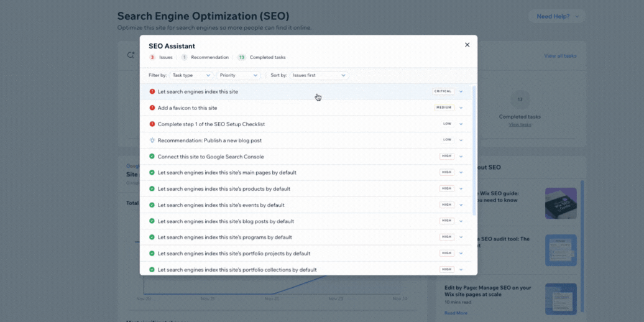Screen dimensions: 644x322
Task: Click green check icon beside portfolio projects task
Action: tap(152, 254)
